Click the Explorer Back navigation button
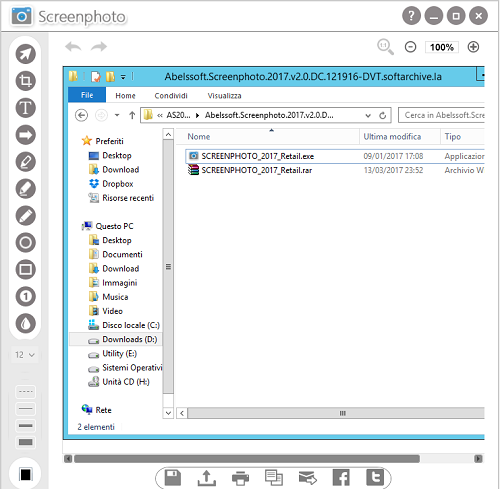 (81, 115)
